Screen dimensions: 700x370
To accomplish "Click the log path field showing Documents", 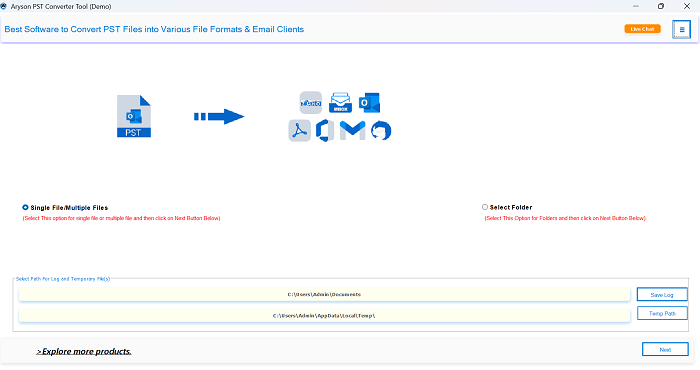I will pos(324,295).
